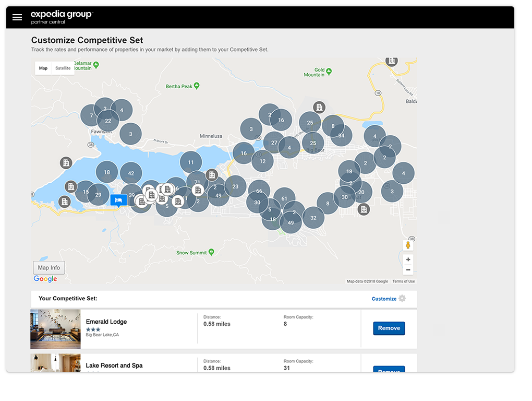The height and width of the screenshot is (401, 532).
Task: Click the cluster marker labeled 66
Action: point(259,191)
